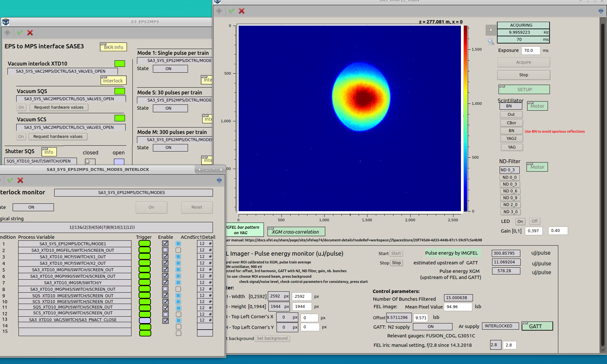Select the YAG2 scintillator option

[x=511, y=139]
